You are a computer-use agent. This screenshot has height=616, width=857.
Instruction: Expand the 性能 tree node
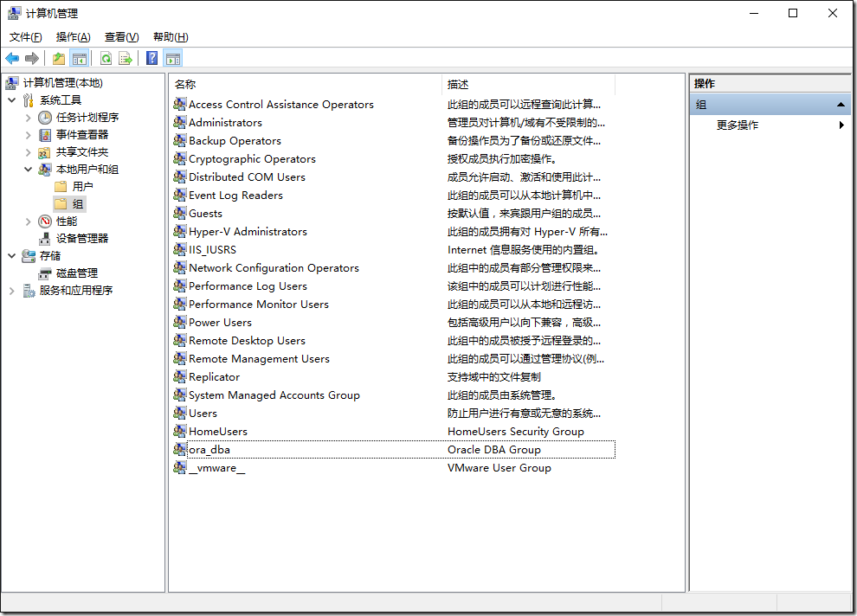29,221
